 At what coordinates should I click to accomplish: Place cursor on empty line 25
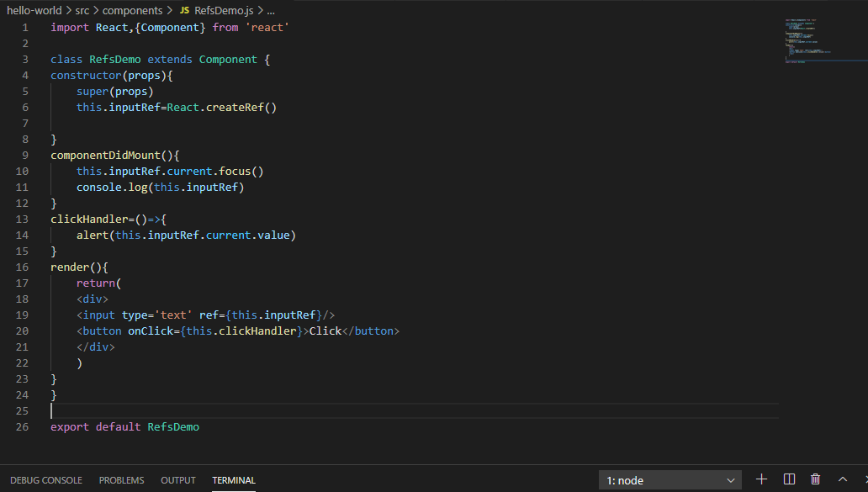(x=414, y=411)
